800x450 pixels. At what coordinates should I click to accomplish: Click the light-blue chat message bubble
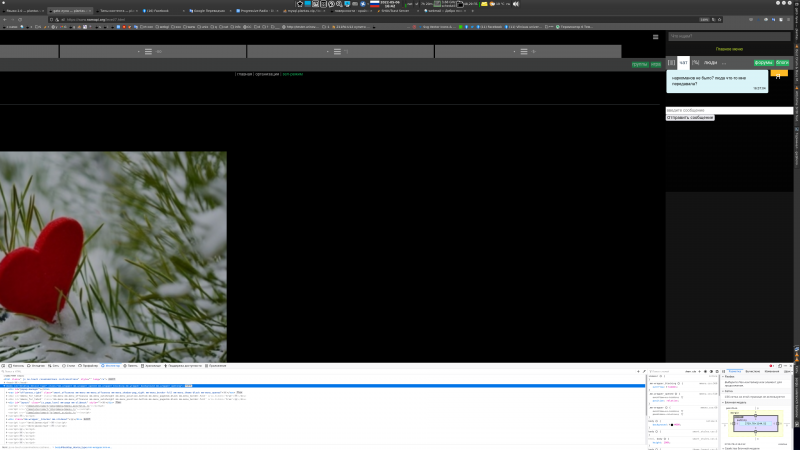pyautogui.click(x=717, y=81)
